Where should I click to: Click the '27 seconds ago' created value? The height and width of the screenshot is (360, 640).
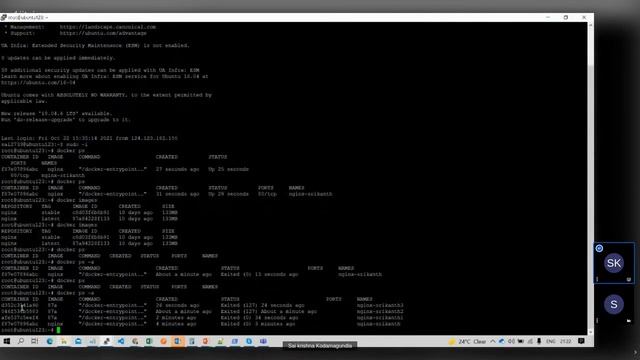point(178,169)
